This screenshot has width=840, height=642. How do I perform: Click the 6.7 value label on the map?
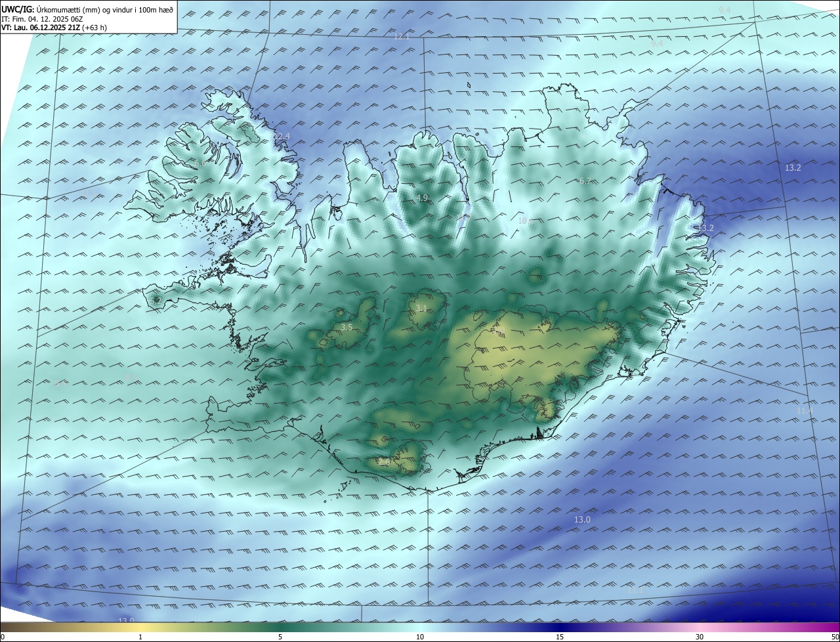pos(585,181)
